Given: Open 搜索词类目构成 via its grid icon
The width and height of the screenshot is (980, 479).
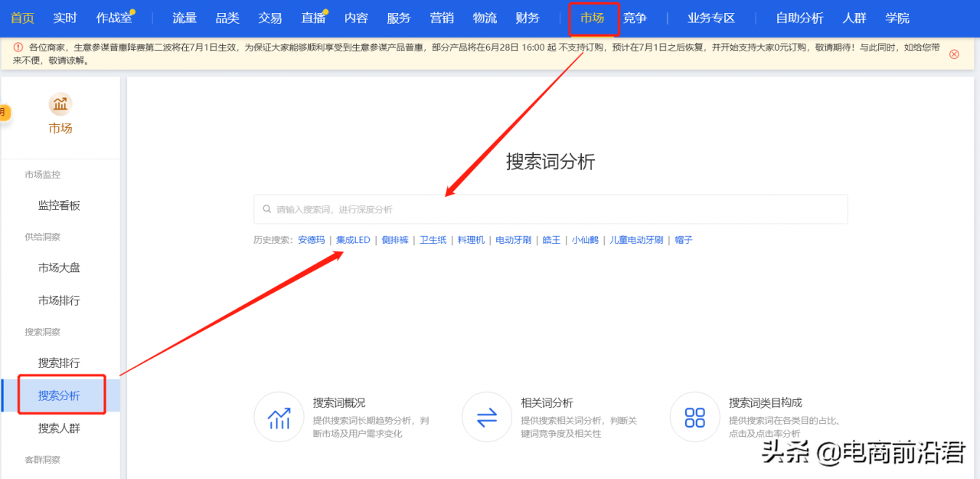Looking at the screenshot, I should [x=694, y=417].
